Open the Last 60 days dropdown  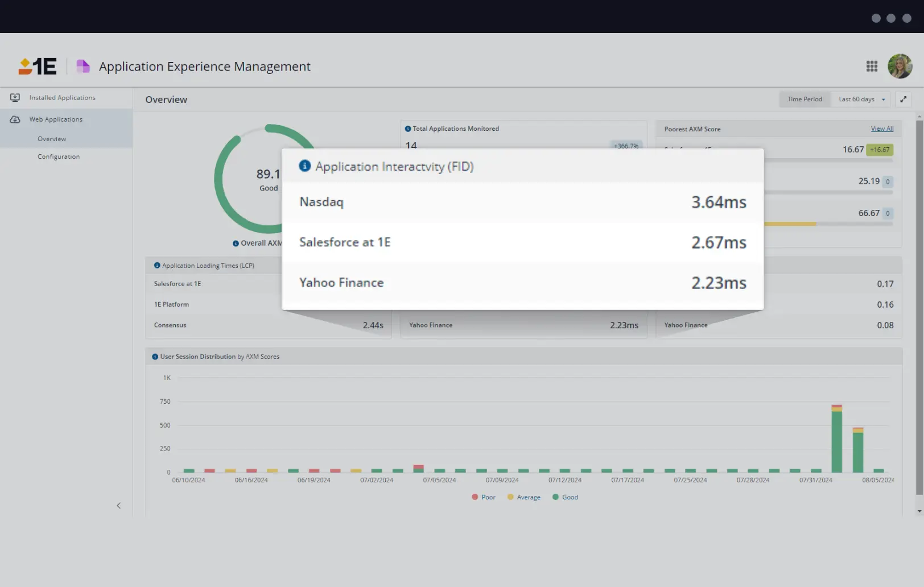pos(861,99)
